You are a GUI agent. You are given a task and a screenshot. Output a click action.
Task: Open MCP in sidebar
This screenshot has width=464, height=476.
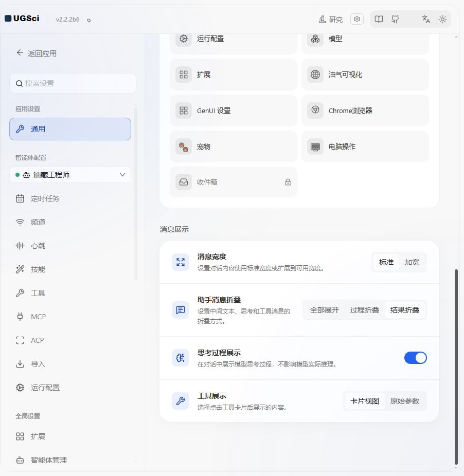[70, 317]
